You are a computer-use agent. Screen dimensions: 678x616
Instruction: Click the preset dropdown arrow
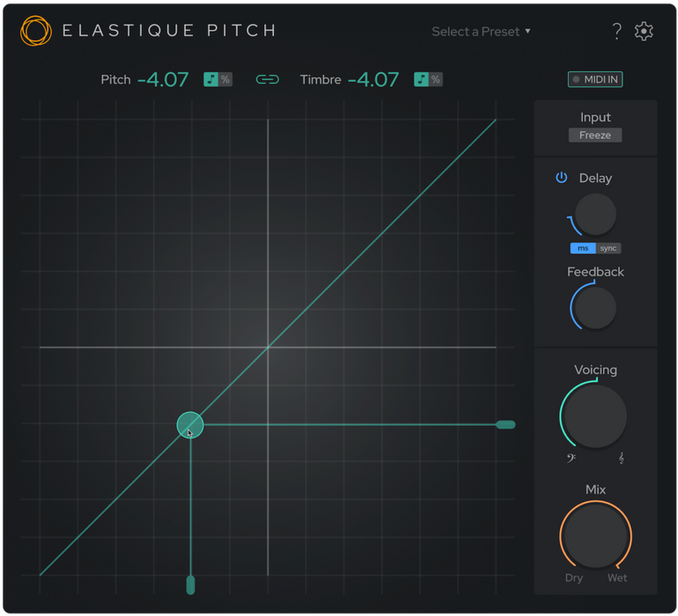pyautogui.click(x=527, y=31)
